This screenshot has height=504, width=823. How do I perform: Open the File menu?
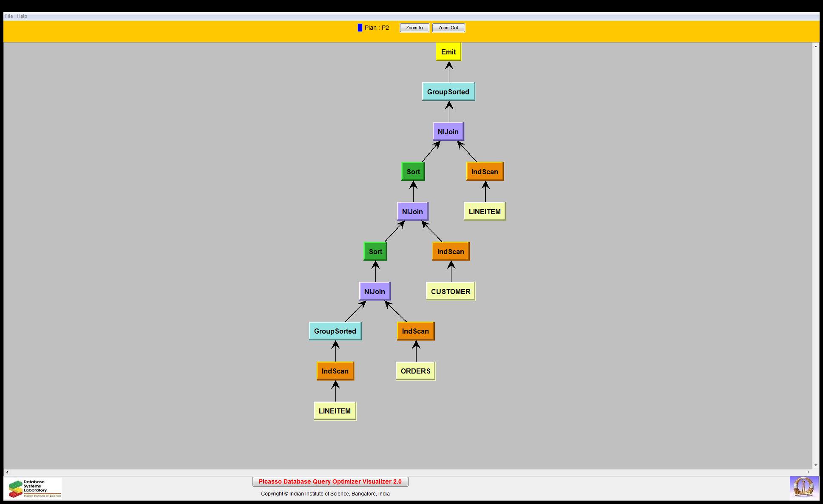pos(9,16)
